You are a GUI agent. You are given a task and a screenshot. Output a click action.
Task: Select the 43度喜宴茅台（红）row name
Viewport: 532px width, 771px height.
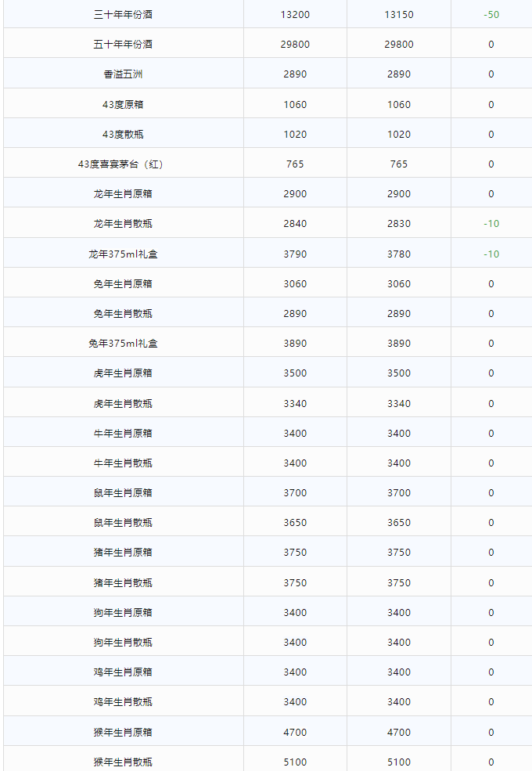(120, 164)
